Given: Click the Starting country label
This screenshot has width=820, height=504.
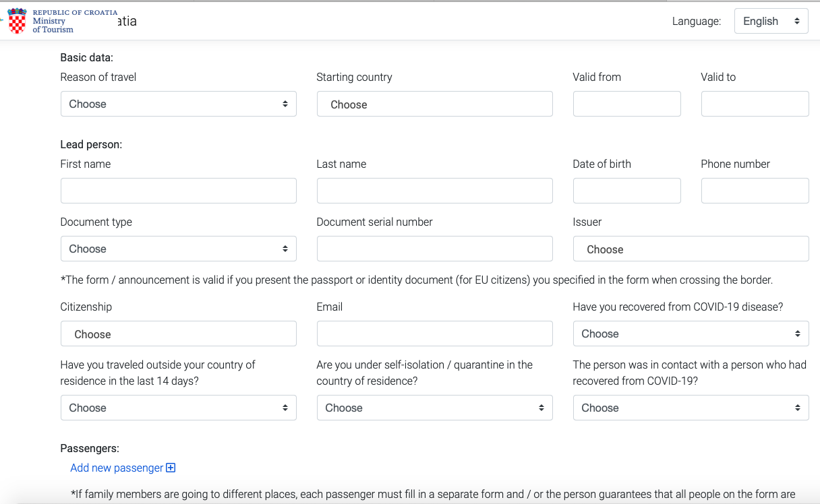Looking at the screenshot, I should coord(354,77).
